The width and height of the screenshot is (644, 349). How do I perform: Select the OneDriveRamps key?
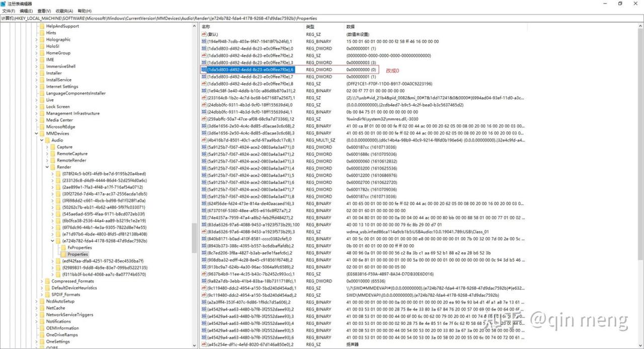tap(62, 335)
